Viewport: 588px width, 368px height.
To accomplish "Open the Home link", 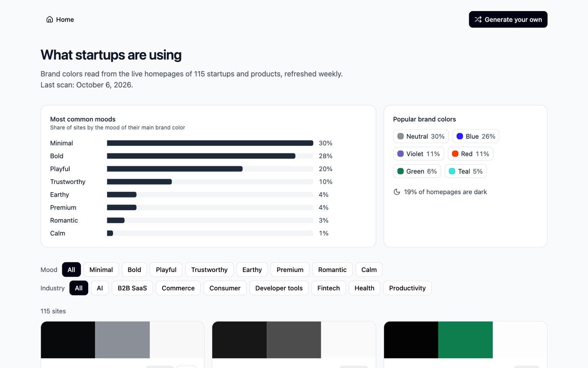I will (x=60, y=19).
